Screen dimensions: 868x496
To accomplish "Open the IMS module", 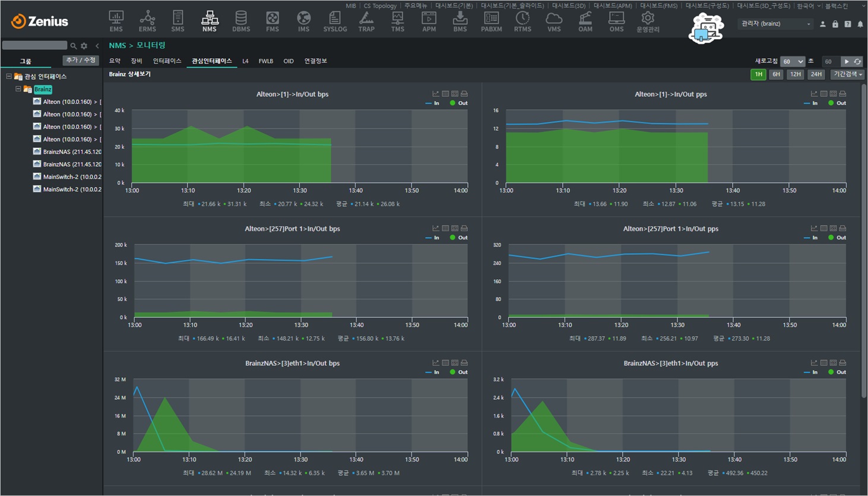I will [x=303, y=21].
